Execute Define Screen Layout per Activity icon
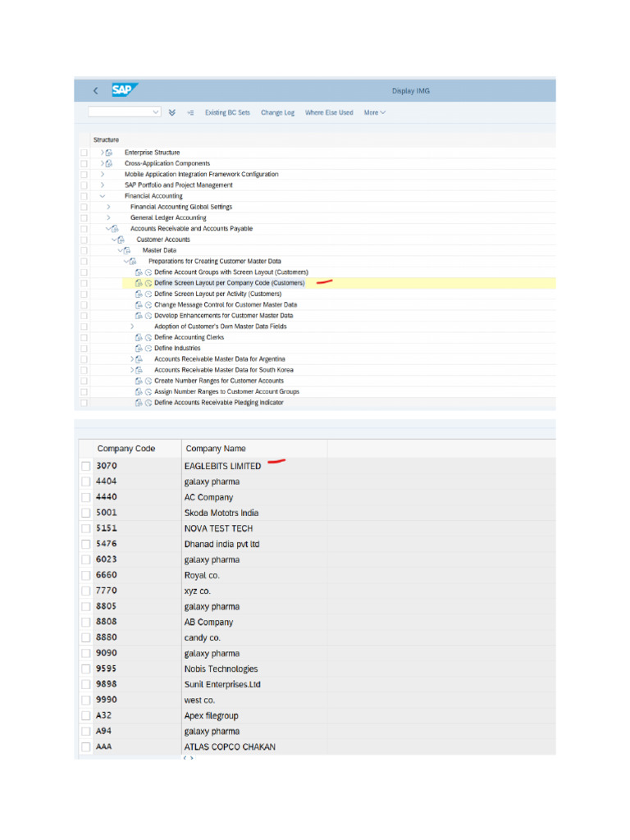 (148, 294)
